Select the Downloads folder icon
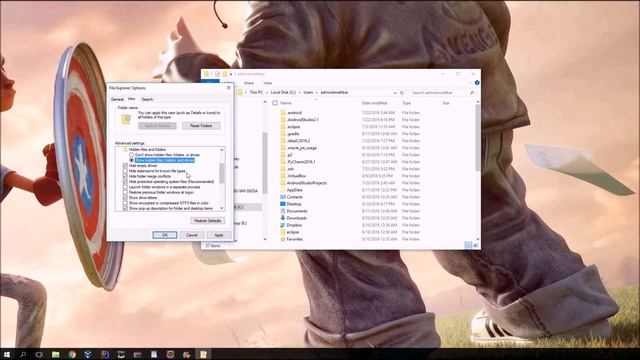This screenshot has height=360, width=640. click(x=283, y=218)
